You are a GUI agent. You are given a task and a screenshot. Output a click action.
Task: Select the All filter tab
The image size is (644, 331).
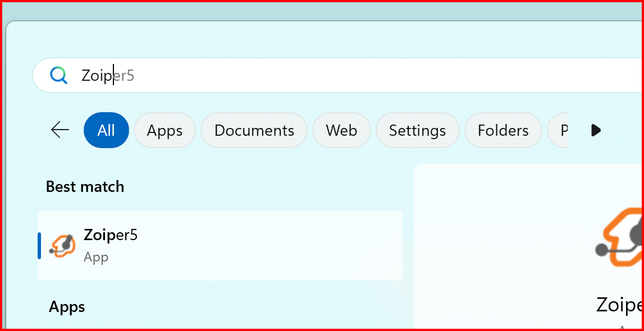click(x=106, y=130)
